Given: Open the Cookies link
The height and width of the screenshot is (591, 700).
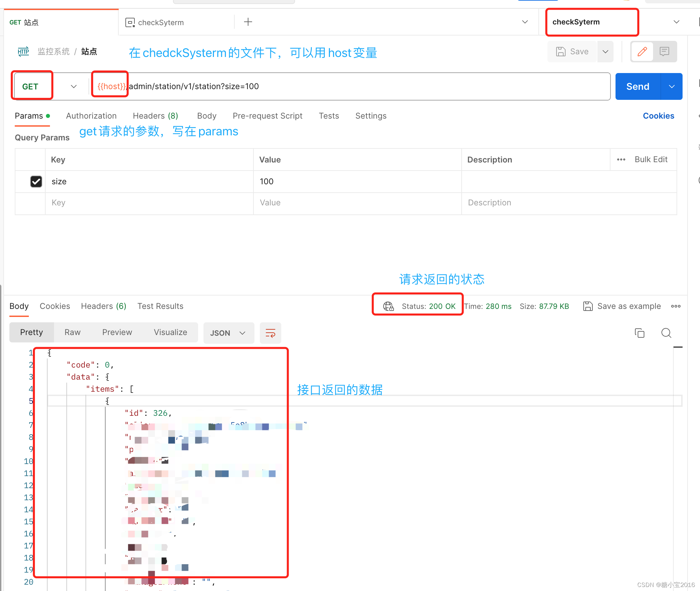Looking at the screenshot, I should [x=658, y=116].
